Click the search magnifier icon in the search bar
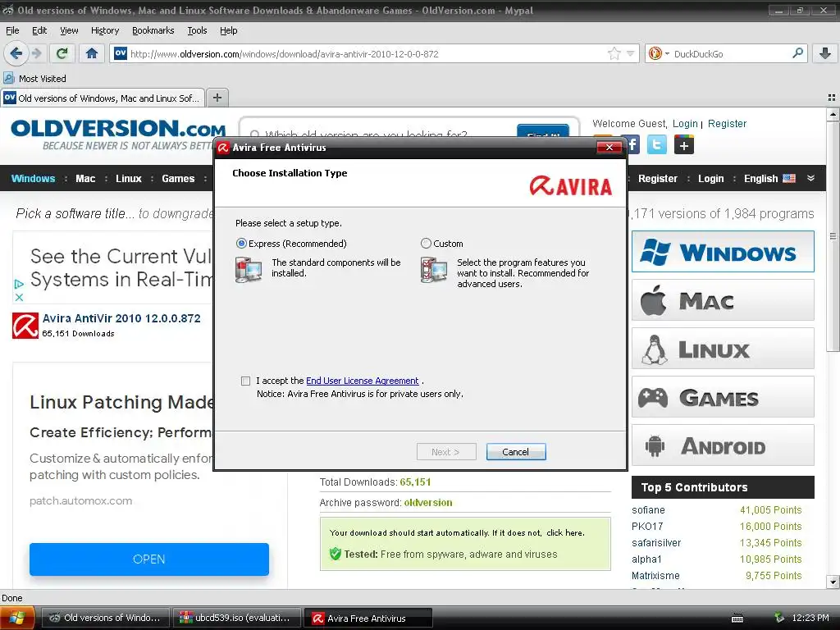Screen dimensions: 840x630 point(797,53)
